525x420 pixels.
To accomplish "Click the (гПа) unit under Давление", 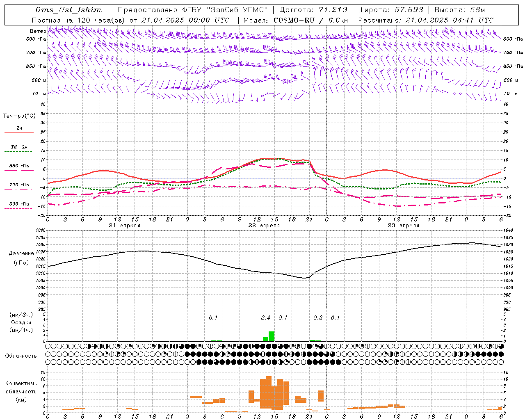I will (x=21, y=262).
